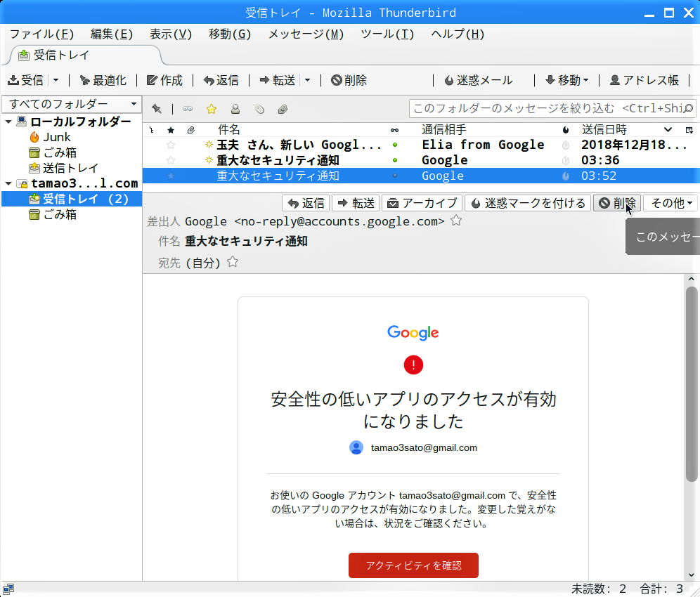Toggle the unread messages quick filter
This screenshot has height=597, width=700.
coord(188,109)
